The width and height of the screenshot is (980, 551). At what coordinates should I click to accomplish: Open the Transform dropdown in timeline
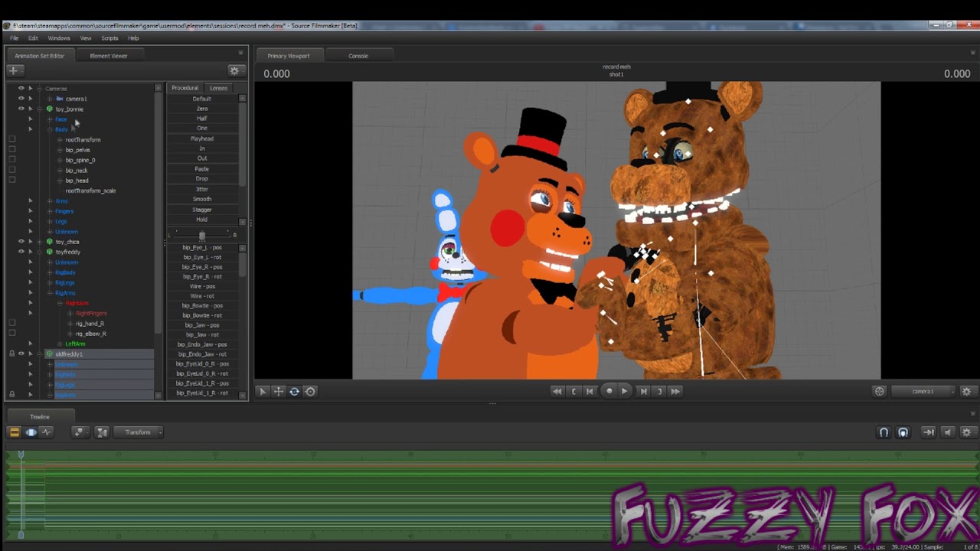[x=139, y=432]
